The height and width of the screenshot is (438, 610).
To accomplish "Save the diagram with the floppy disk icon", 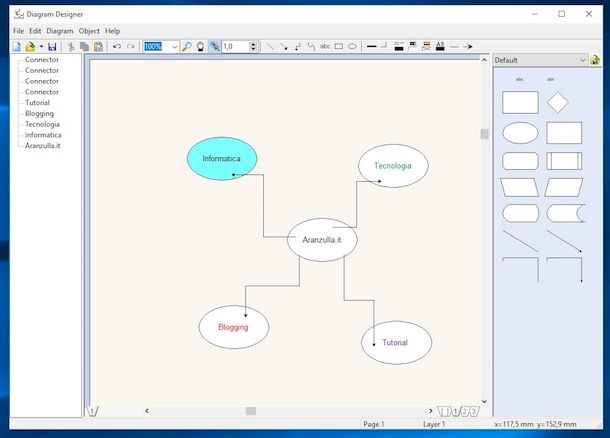I will point(52,47).
